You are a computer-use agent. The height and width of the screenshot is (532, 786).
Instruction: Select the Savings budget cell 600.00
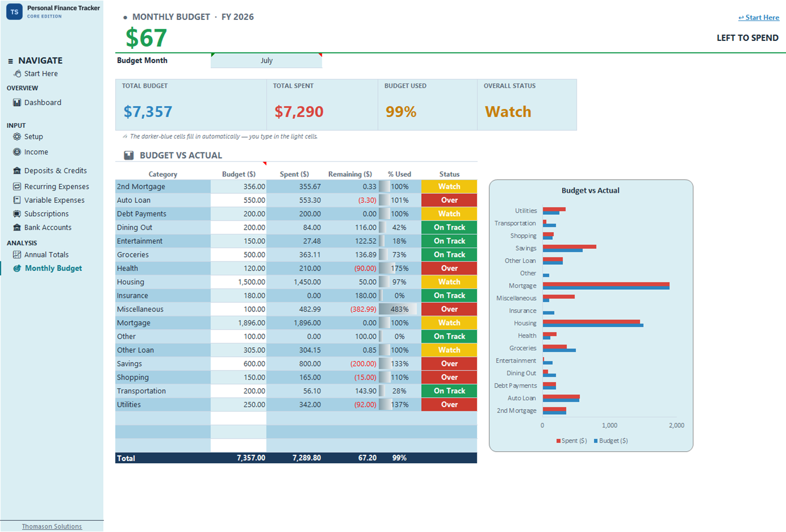tap(238, 364)
